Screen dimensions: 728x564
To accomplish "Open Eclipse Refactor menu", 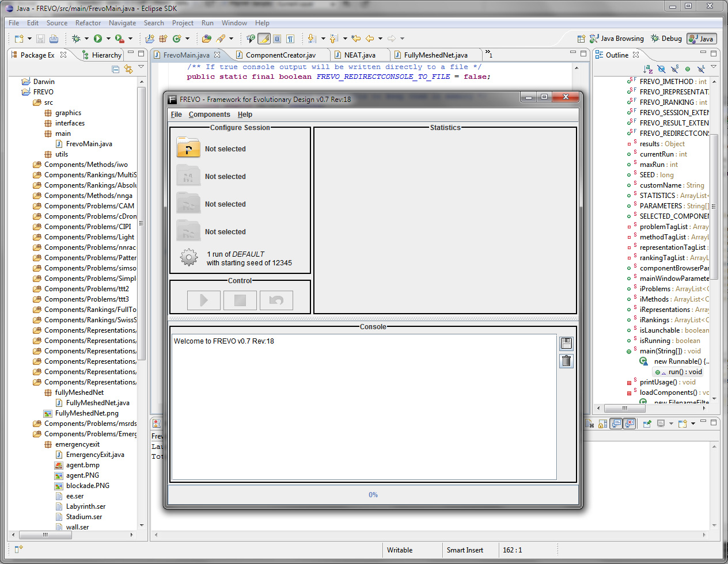I will (x=88, y=23).
